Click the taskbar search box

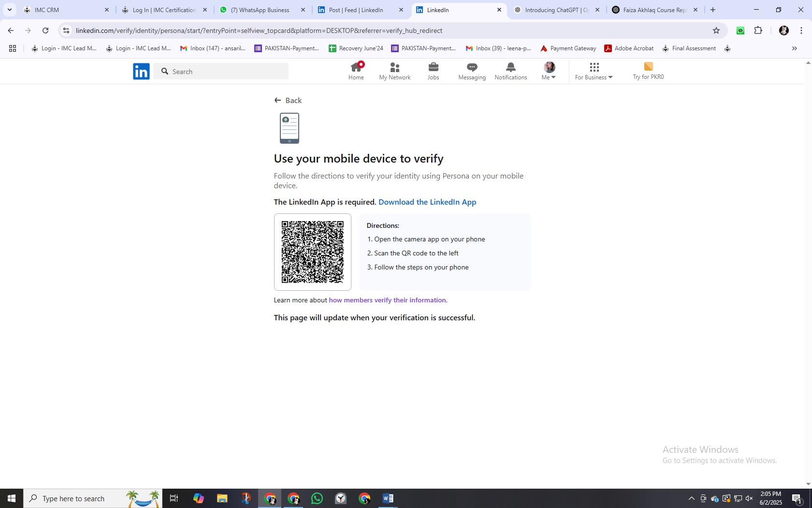tap(93, 498)
